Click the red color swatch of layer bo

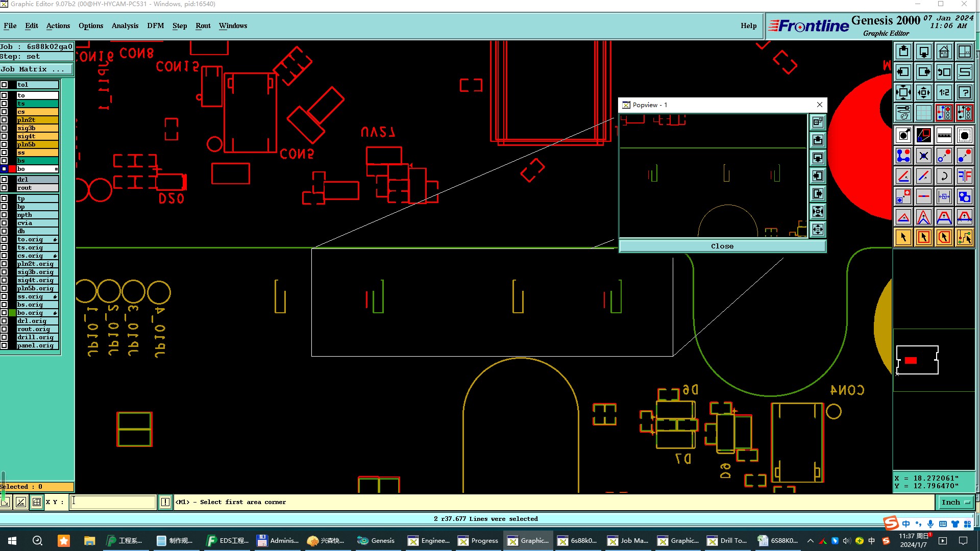point(12,169)
